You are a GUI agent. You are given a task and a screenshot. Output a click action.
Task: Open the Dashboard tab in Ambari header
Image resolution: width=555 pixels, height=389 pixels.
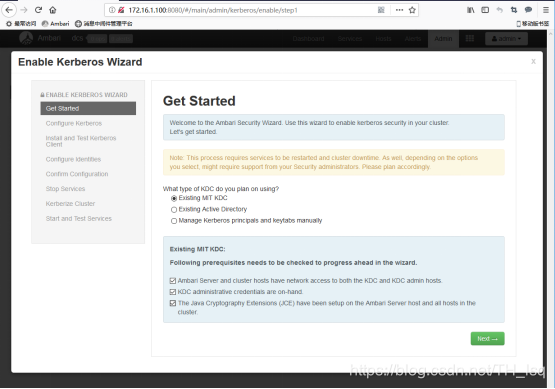(x=308, y=39)
